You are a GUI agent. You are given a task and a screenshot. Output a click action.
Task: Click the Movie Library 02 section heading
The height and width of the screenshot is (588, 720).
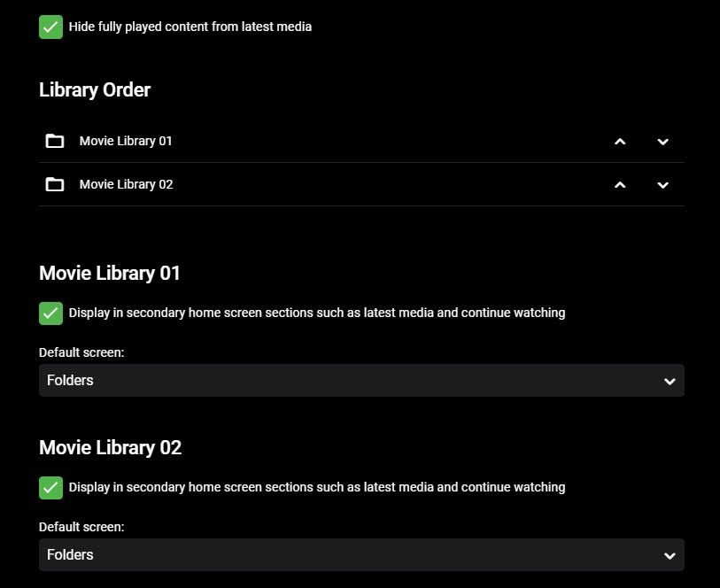pyautogui.click(x=110, y=447)
